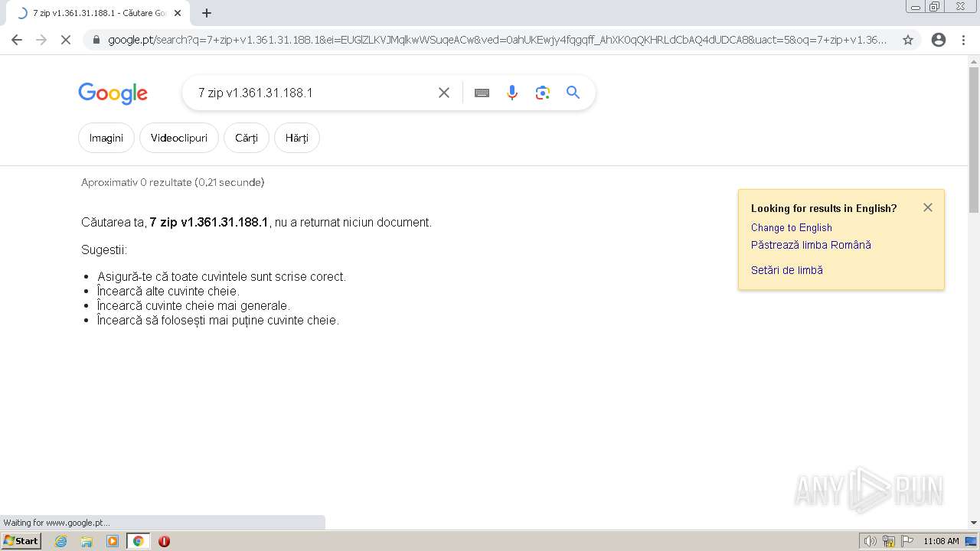Select the Chrome taskbar button
Screen dimensions: 980x551
click(138, 541)
